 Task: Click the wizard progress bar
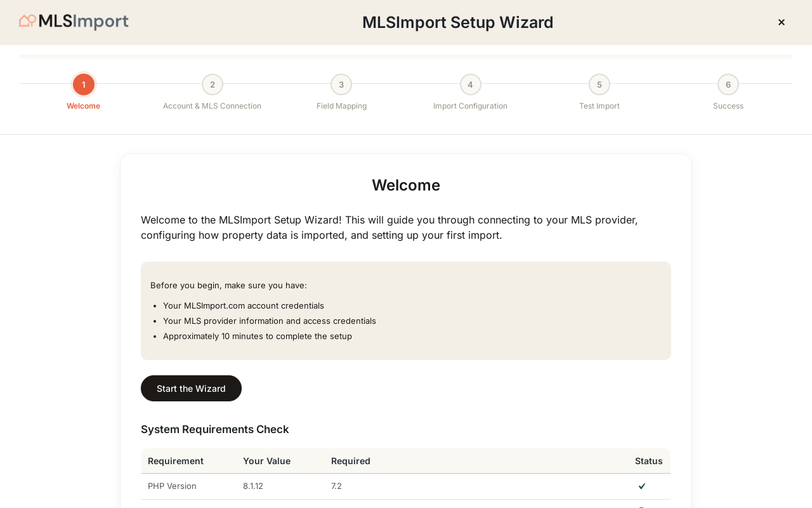pos(406,57)
